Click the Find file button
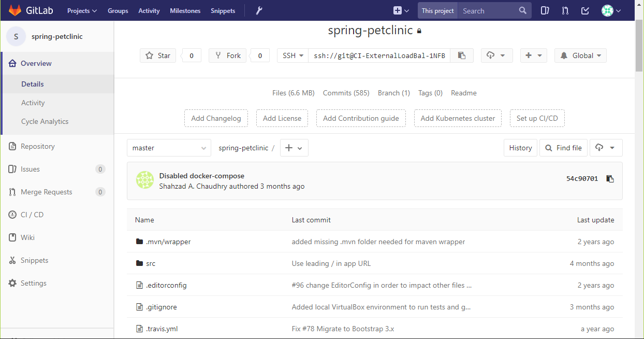This screenshot has width=644, height=339. click(564, 148)
